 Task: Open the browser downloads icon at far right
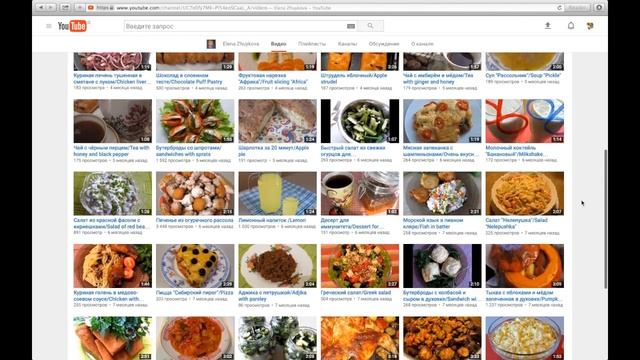[599, 7]
